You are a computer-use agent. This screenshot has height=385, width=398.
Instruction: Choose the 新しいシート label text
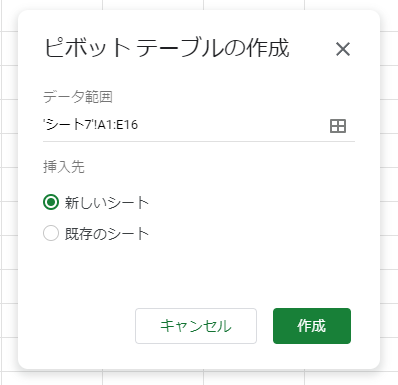coord(107,202)
